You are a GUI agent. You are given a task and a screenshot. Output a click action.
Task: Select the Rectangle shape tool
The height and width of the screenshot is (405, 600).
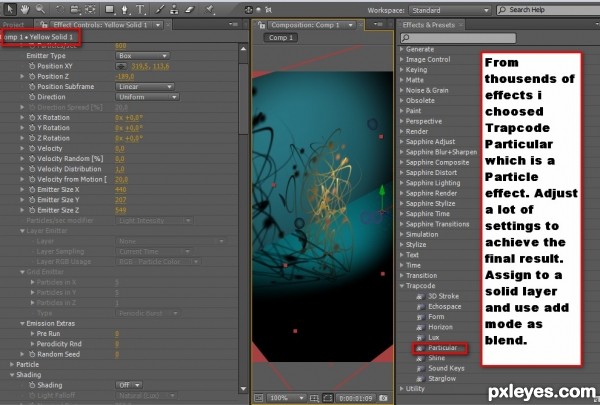coord(110,9)
